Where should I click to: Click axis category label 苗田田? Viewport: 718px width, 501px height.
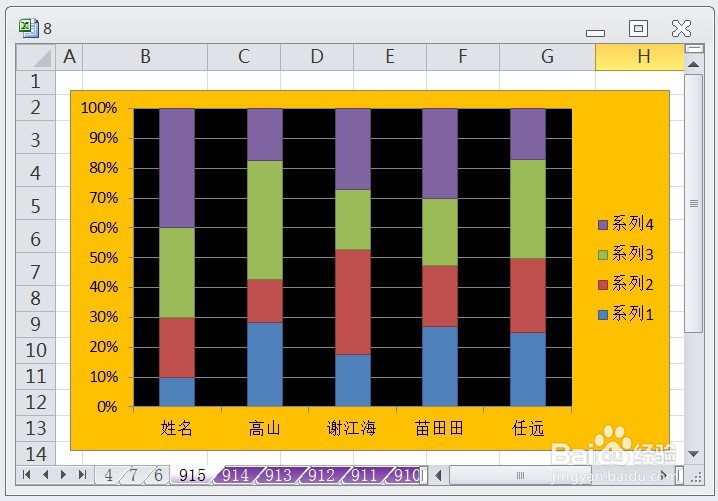point(439,428)
